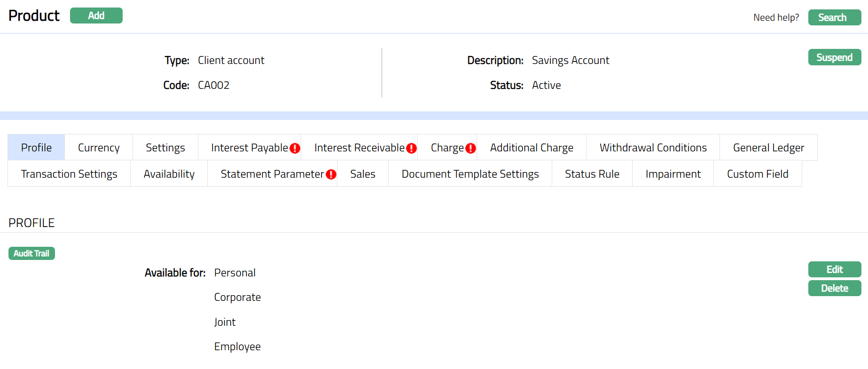
Task: Open the Currency tab
Action: pyautogui.click(x=99, y=148)
